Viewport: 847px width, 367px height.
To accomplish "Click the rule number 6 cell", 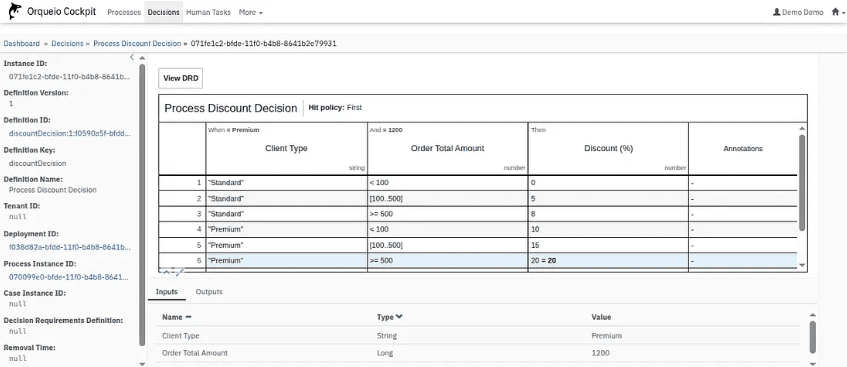I will [182, 261].
